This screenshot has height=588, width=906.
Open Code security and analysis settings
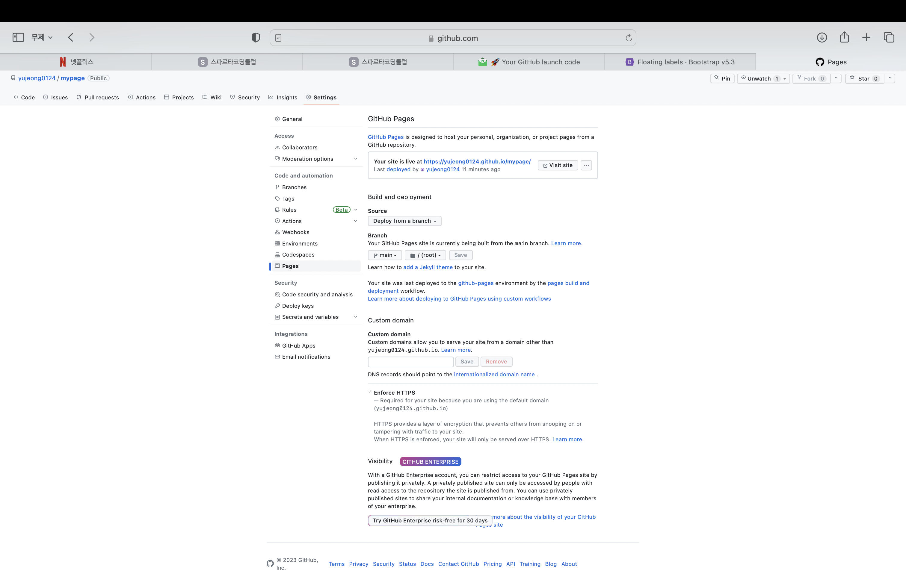coord(317,295)
